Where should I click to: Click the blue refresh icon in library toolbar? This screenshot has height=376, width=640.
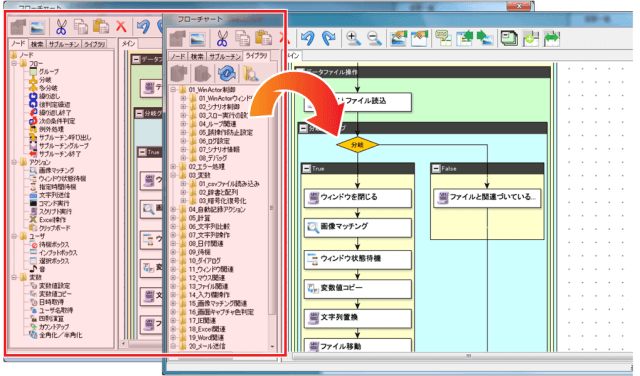pos(226,74)
